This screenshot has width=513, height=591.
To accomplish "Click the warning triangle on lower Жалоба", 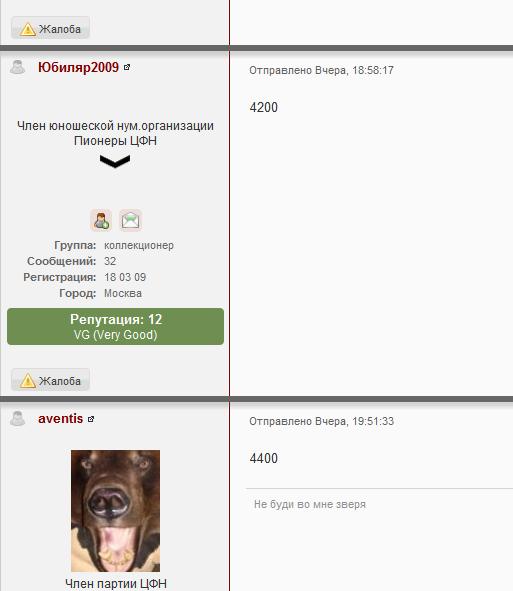I will [x=28, y=380].
